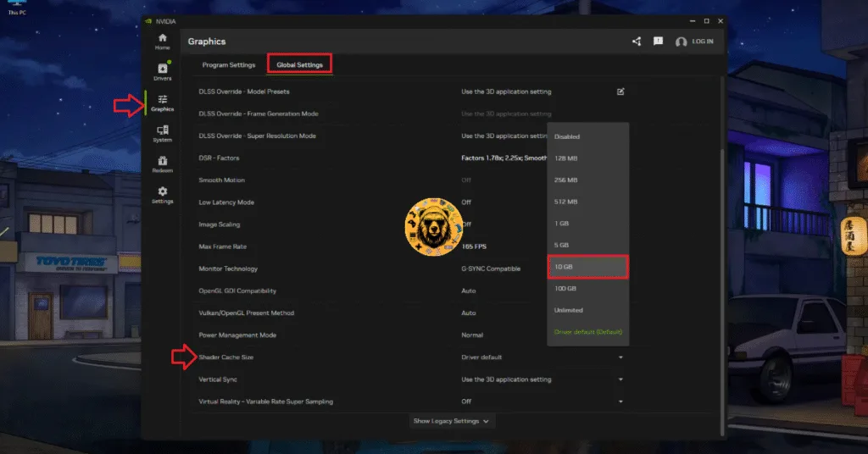Click DLSS Override - Super Resolution Mode label
Image resolution: width=868 pixels, height=454 pixels.
(258, 136)
